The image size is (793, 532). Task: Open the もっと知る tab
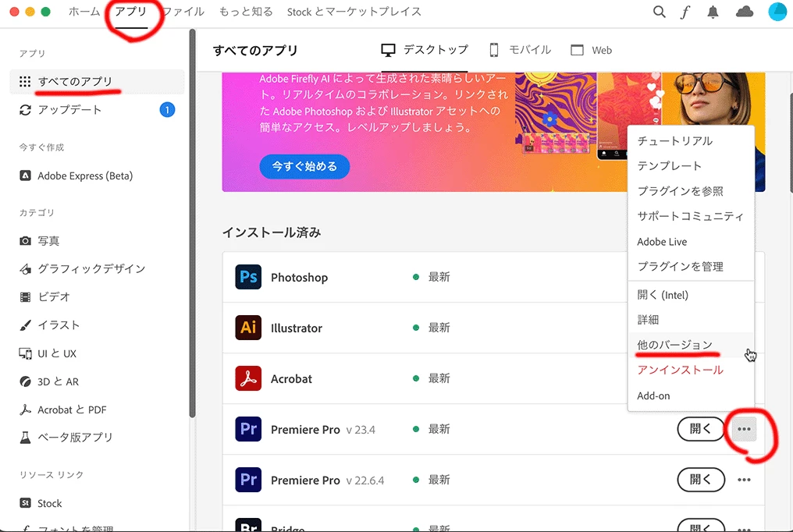pos(246,12)
